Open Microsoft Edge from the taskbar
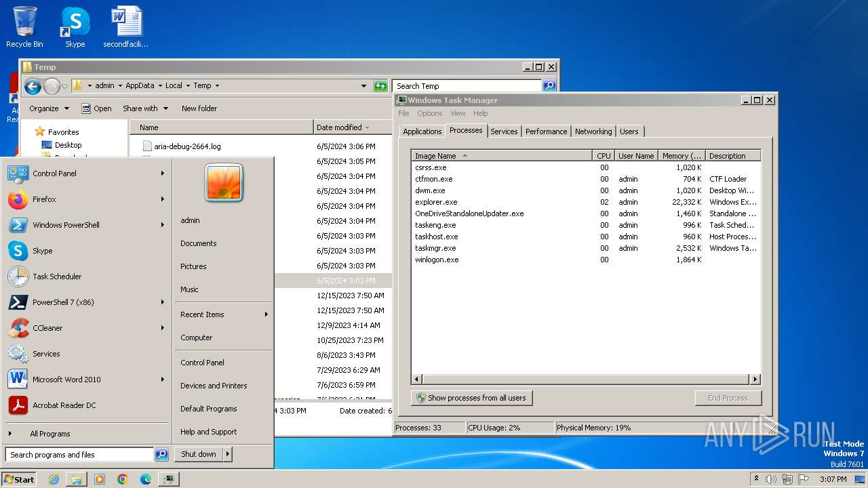The image size is (868, 488). [146, 479]
